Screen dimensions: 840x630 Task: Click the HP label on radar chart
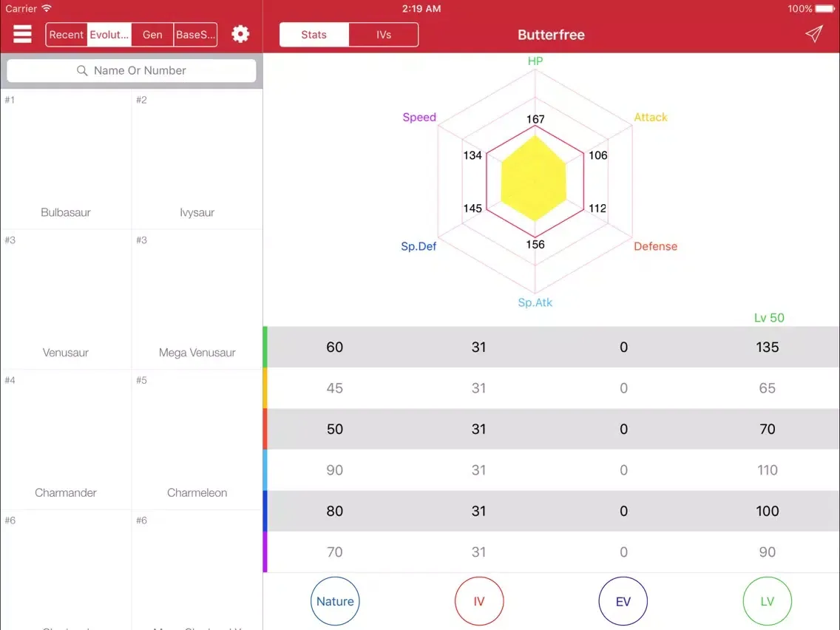point(535,61)
